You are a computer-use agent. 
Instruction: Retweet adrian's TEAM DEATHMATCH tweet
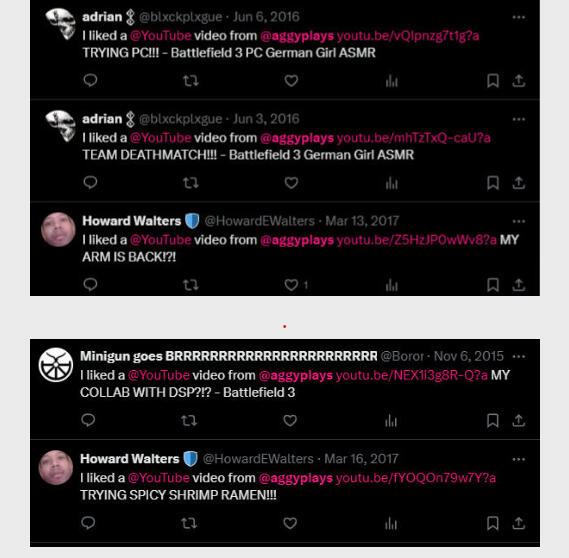point(191,182)
